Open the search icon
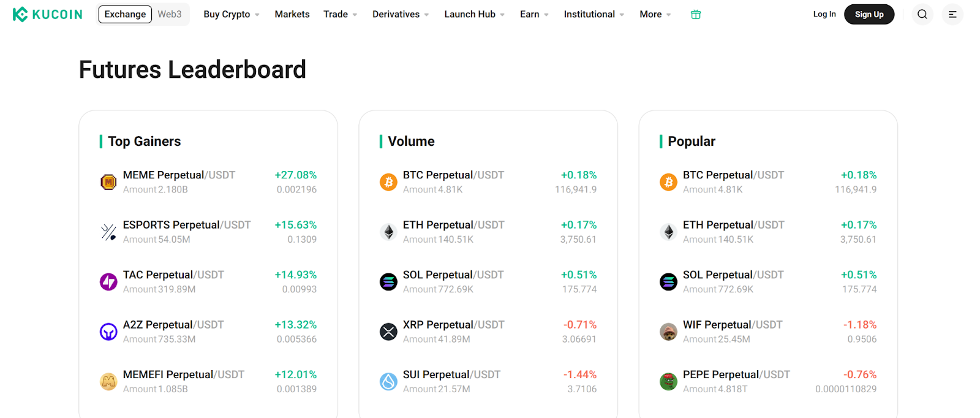 coord(922,13)
